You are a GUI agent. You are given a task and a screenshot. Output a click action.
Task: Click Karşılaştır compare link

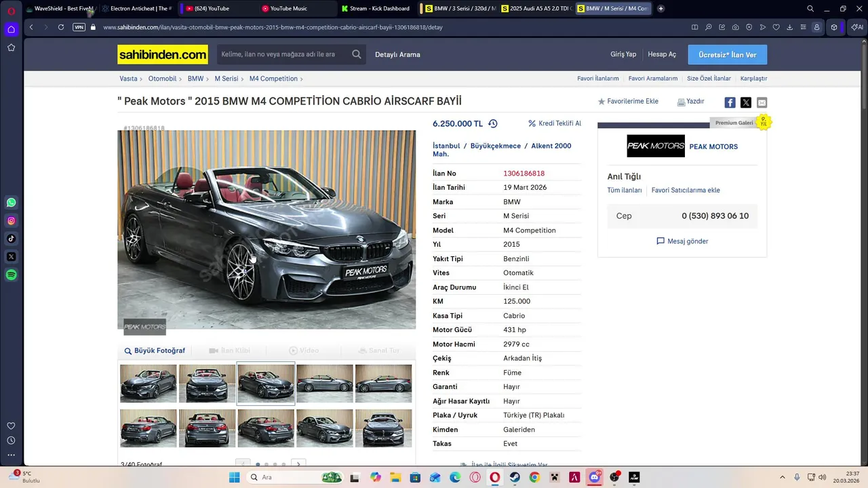tap(753, 79)
